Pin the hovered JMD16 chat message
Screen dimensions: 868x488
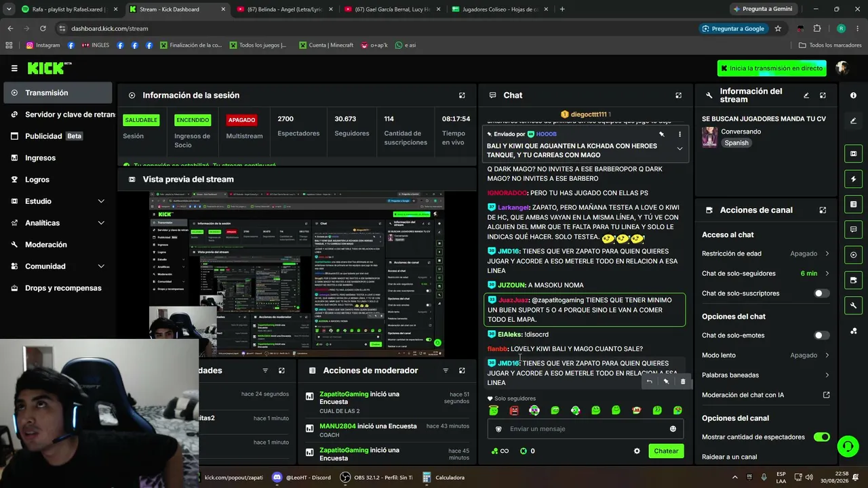(x=666, y=382)
